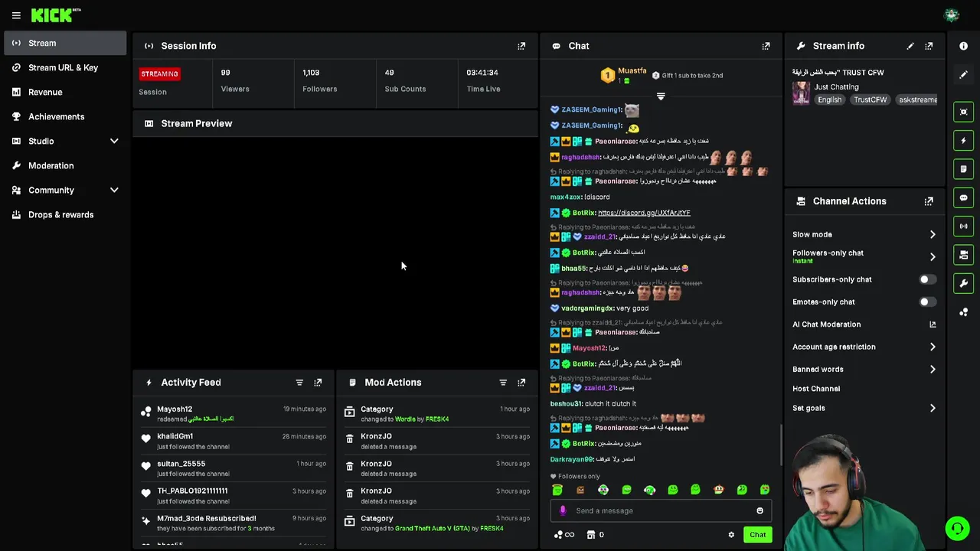Open the profile avatar at top right

pos(952,15)
